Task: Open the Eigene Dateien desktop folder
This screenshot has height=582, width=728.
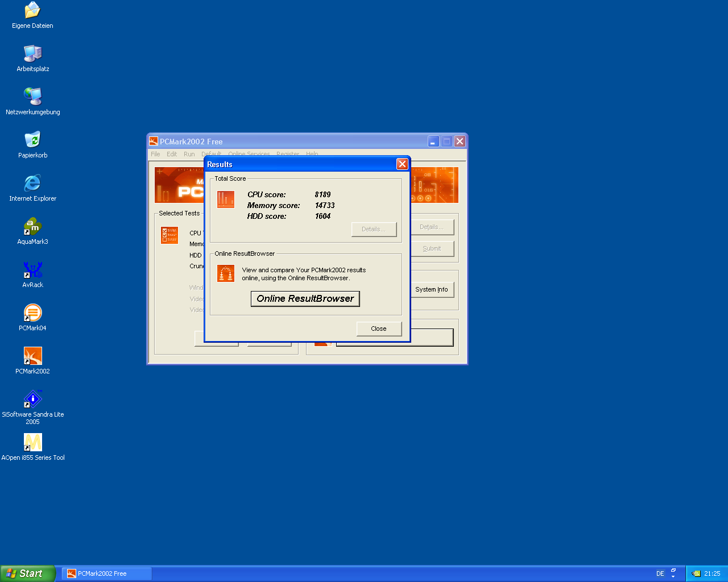Action: pyautogui.click(x=32, y=15)
